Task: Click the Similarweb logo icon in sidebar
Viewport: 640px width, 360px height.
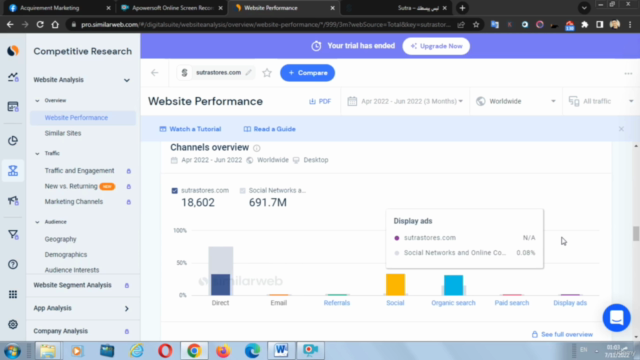Action: pyautogui.click(x=13, y=51)
